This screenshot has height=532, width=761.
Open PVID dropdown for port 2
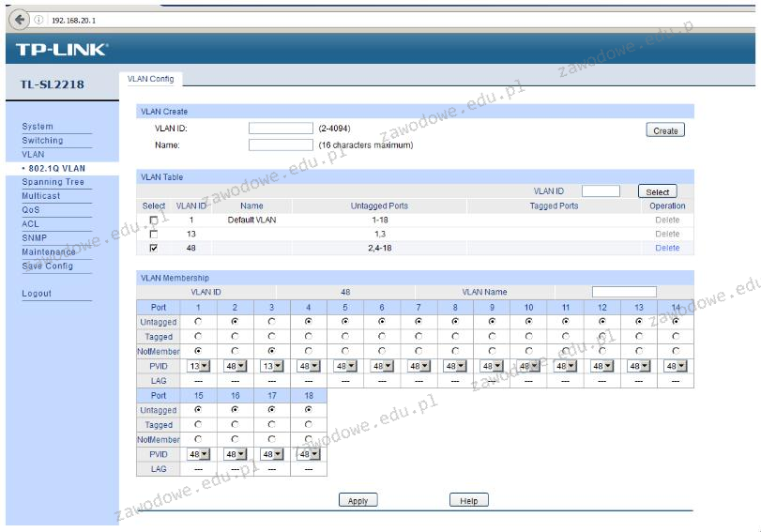[x=236, y=366]
